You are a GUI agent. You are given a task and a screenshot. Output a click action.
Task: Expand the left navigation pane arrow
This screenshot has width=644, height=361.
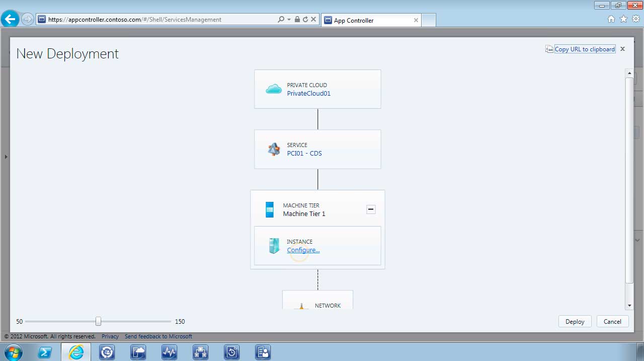(x=6, y=157)
